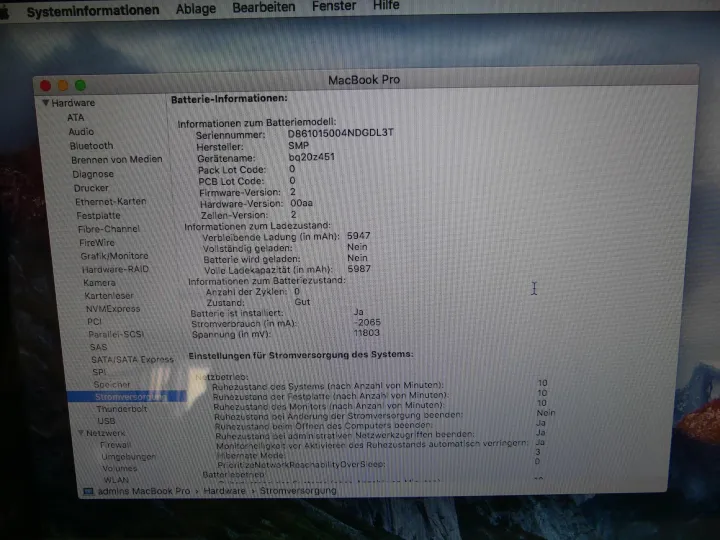
Task: Select Firewall under Netzwerk
Action: tap(115, 444)
